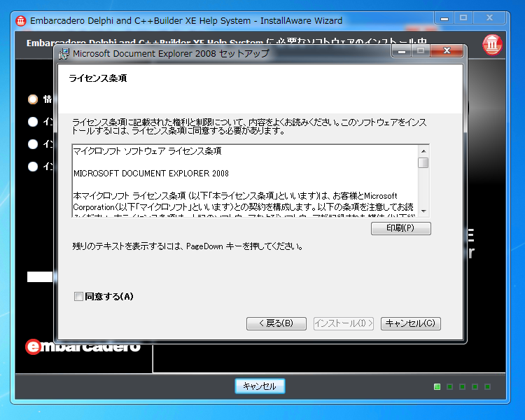Image resolution: width=525 pixels, height=420 pixels.
Task: Select the second radio step in wizard
Action: tap(33, 122)
